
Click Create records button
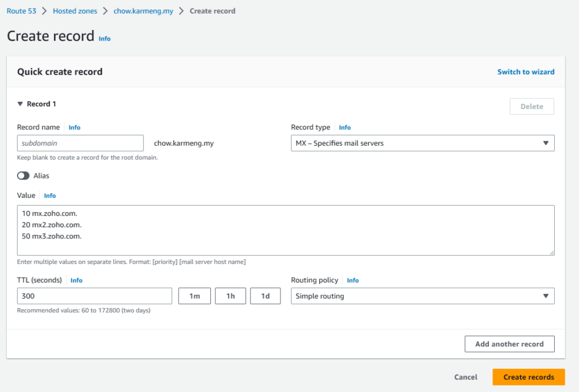[x=529, y=377]
